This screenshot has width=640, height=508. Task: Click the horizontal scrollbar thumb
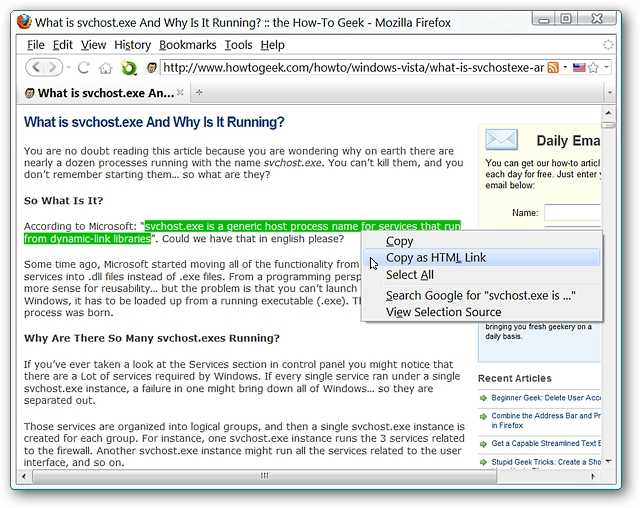264,476
